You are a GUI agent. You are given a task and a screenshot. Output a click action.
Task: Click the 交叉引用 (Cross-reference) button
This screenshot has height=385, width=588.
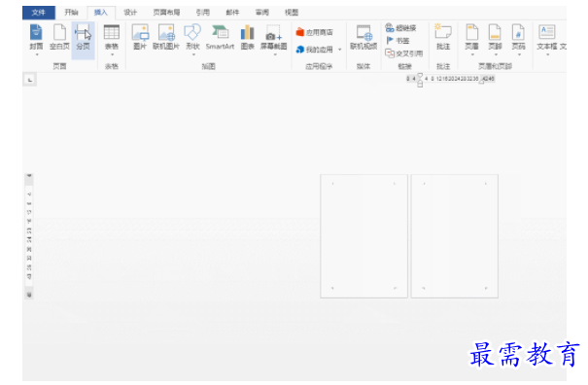(x=404, y=53)
